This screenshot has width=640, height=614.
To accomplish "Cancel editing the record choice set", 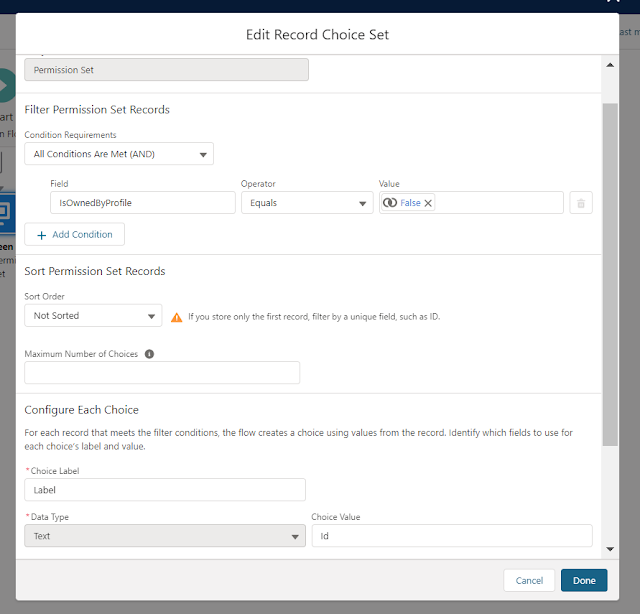I will pos(529,580).
